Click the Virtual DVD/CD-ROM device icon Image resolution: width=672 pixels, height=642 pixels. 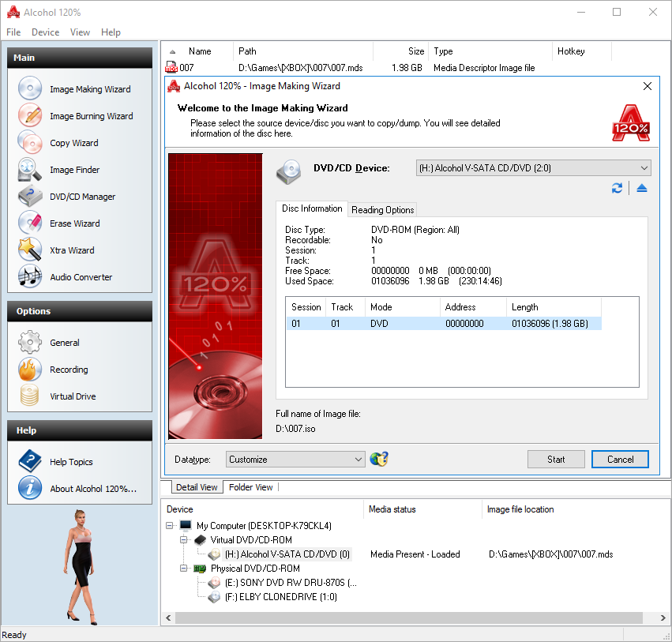pyautogui.click(x=200, y=539)
